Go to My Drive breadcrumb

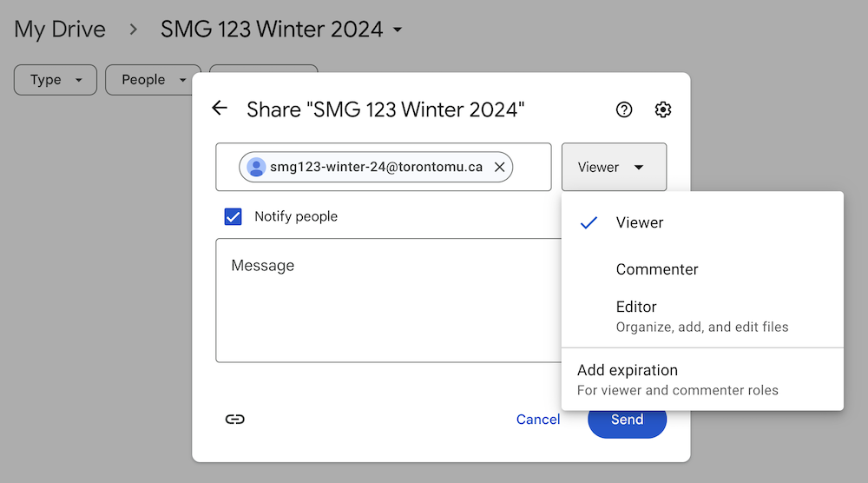click(x=60, y=30)
